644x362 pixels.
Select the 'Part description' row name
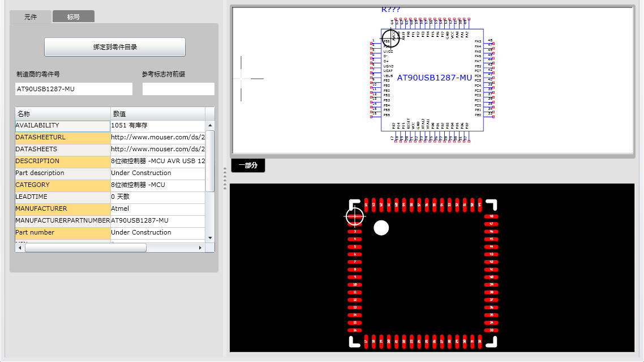(x=62, y=173)
